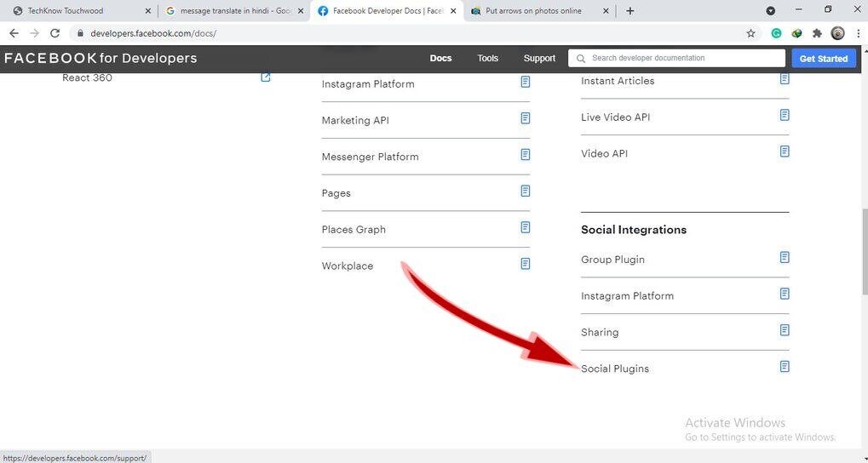The image size is (868, 463).
Task: Click document icon next to Workplace
Action: pos(526,264)
